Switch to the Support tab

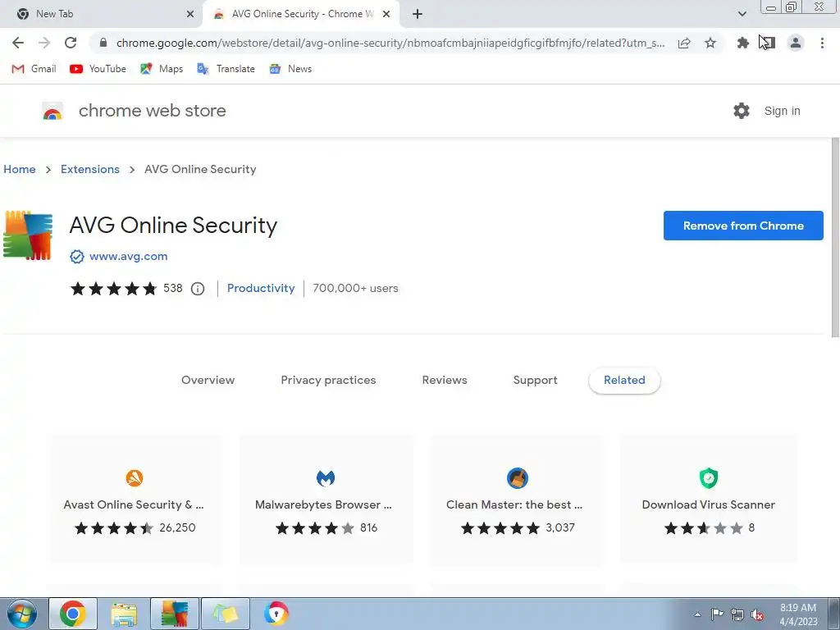[x=535, y=381]
